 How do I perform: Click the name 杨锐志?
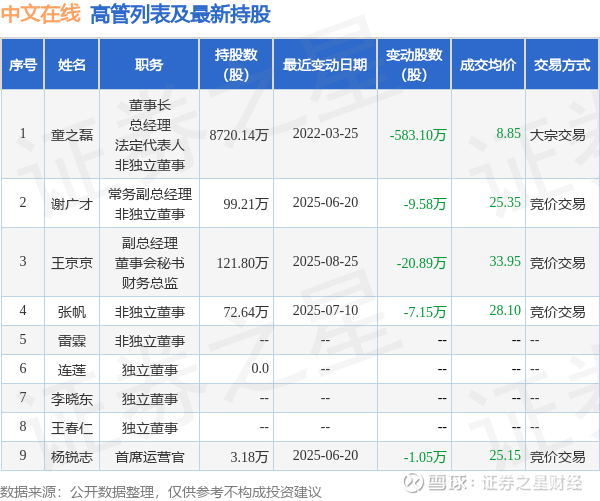72,457
